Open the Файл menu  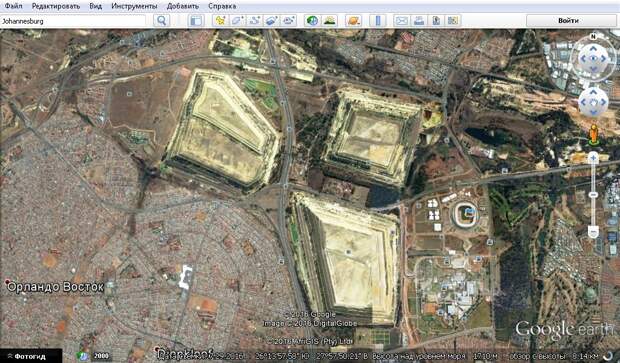click(x=13, y=6)
